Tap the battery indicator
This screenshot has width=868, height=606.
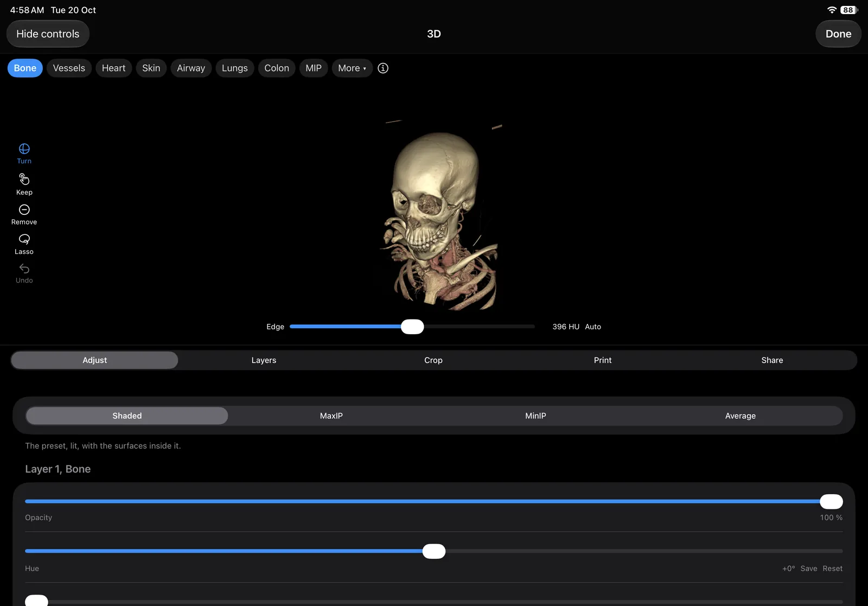point(849,10)
